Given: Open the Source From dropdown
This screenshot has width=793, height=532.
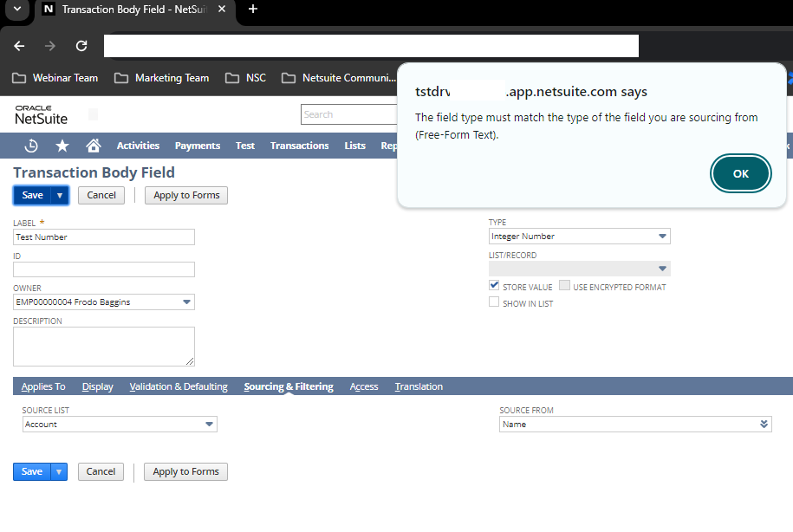Looking at the screenshot, I should [635, 425].
